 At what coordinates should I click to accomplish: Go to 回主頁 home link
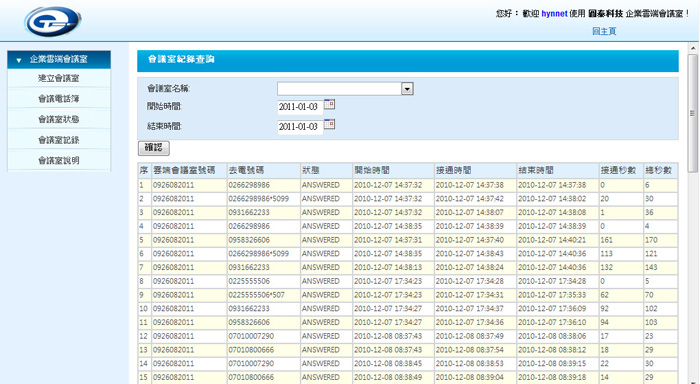[604, 31]
